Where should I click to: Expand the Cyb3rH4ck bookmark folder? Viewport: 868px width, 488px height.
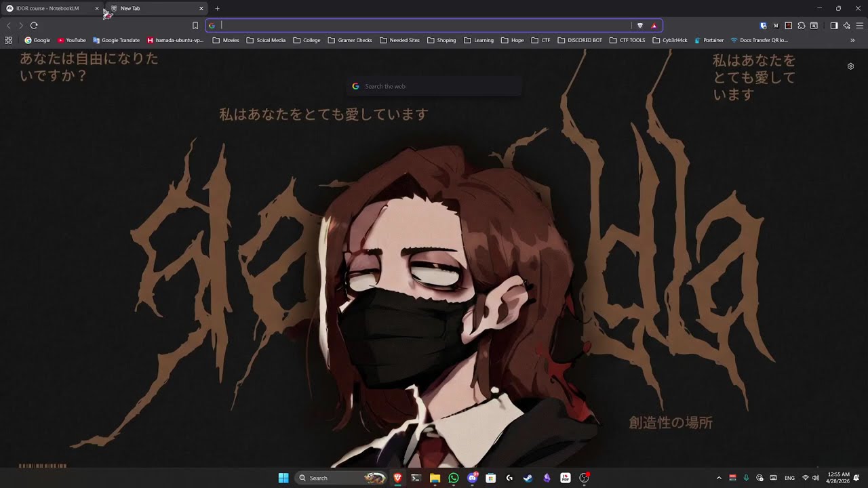(x=670, y=40)
